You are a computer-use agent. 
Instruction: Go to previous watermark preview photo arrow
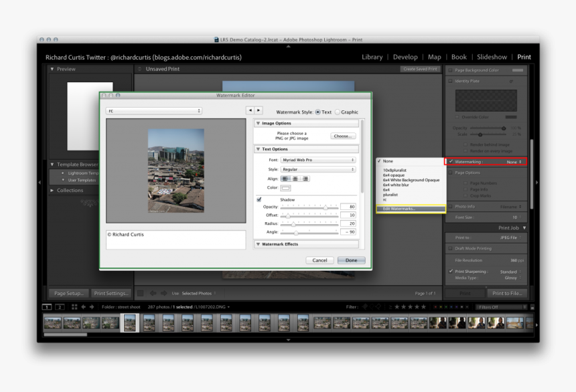(250, 110)
